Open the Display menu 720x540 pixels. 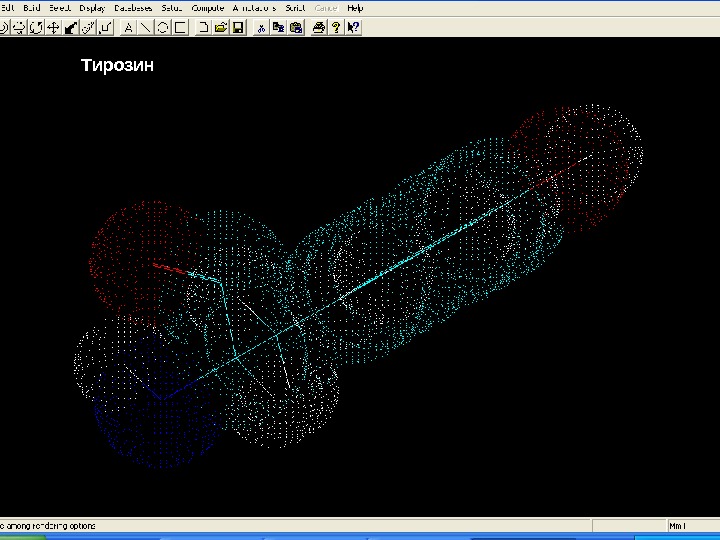(x=92, y=8)
